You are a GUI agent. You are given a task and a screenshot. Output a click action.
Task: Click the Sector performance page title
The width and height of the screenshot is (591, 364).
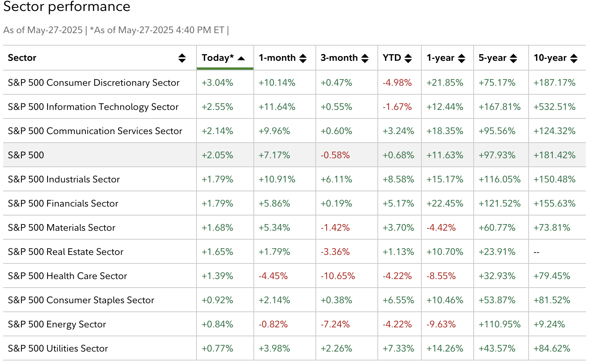[66, 7]
